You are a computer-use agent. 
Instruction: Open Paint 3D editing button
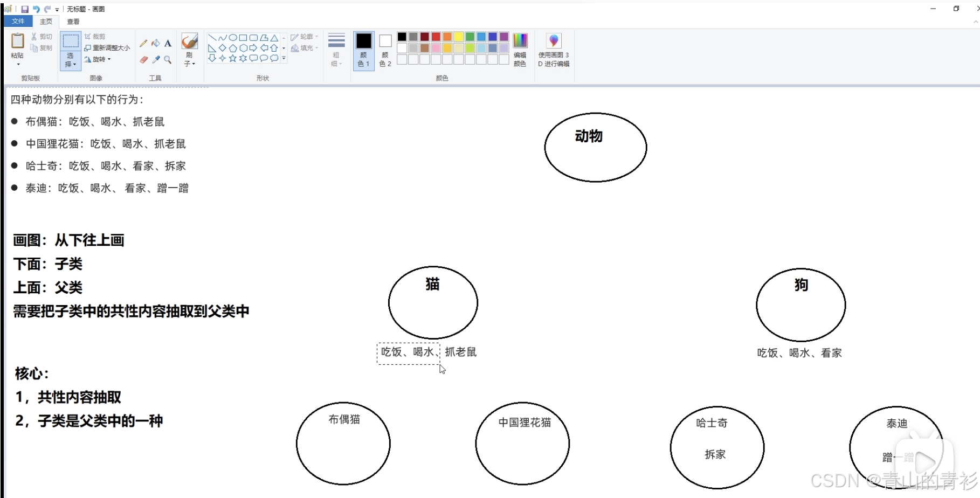point(554,50)
